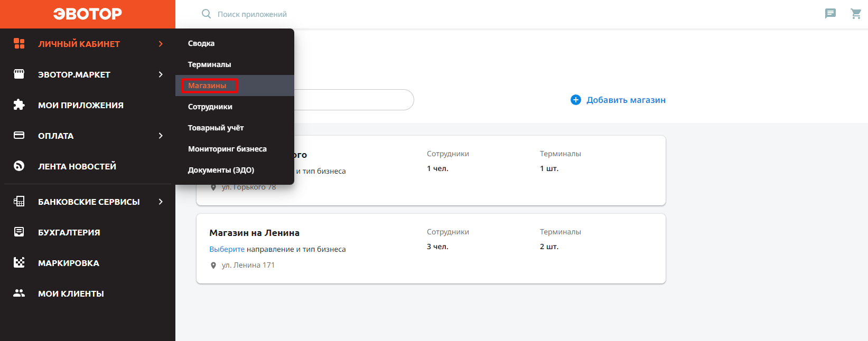
Task: Click the address ул. Ленина 171
Action: [x=248, y=265]
